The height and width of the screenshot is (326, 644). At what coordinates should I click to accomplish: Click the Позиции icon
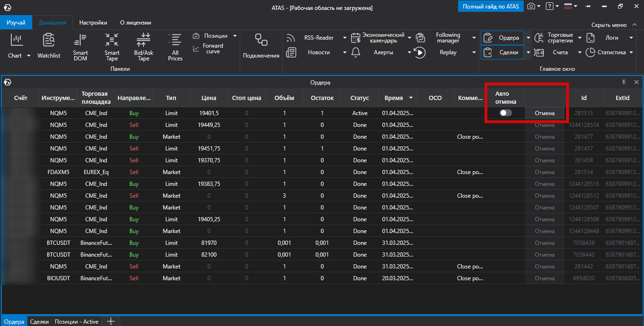197,36
